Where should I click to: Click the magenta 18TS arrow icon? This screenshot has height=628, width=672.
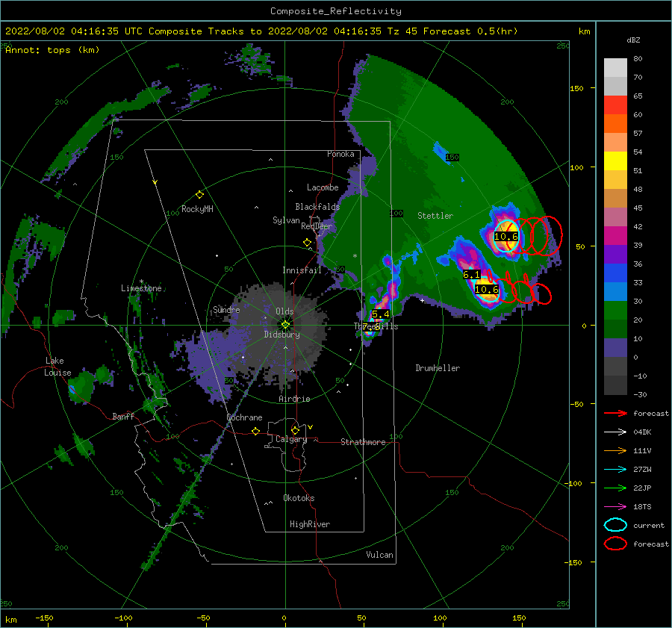[615, 507]
